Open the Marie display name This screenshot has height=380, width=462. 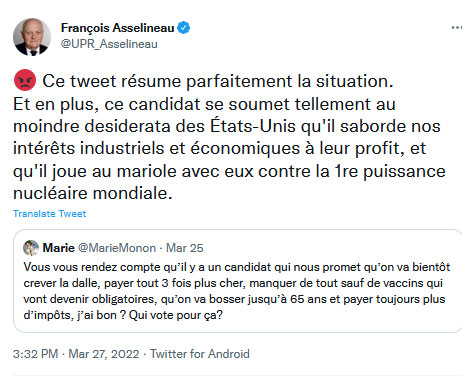click(58, 248)
